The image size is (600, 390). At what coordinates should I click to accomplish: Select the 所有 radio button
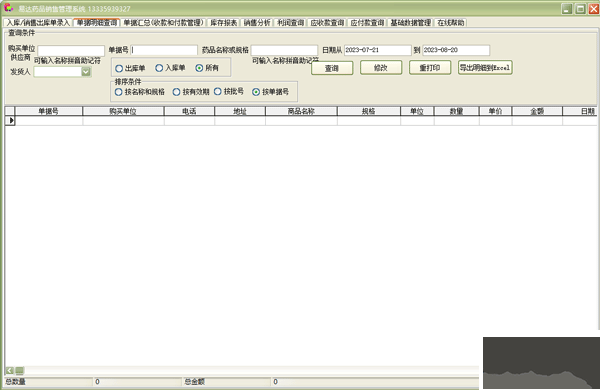207,68
